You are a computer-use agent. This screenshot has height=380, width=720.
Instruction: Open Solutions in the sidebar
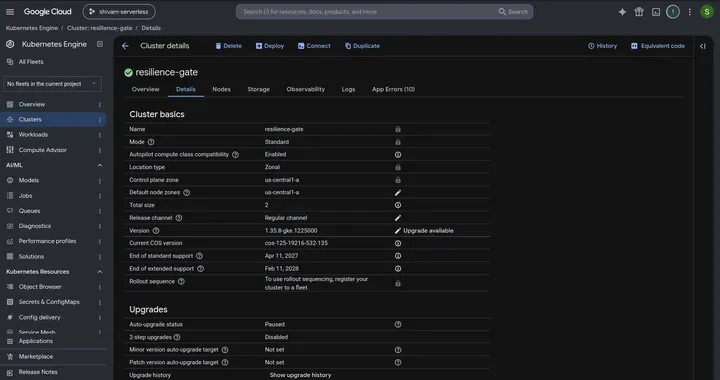click(31, 257)
